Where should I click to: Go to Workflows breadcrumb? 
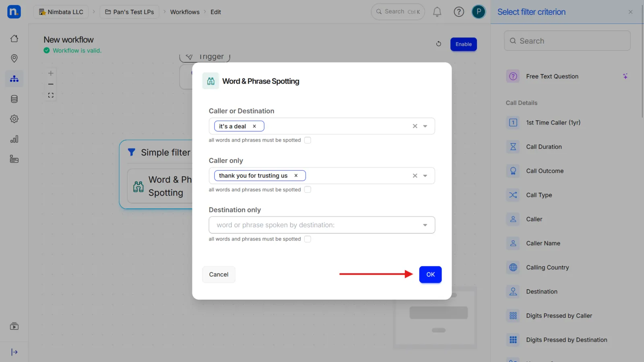coord(185,12)
